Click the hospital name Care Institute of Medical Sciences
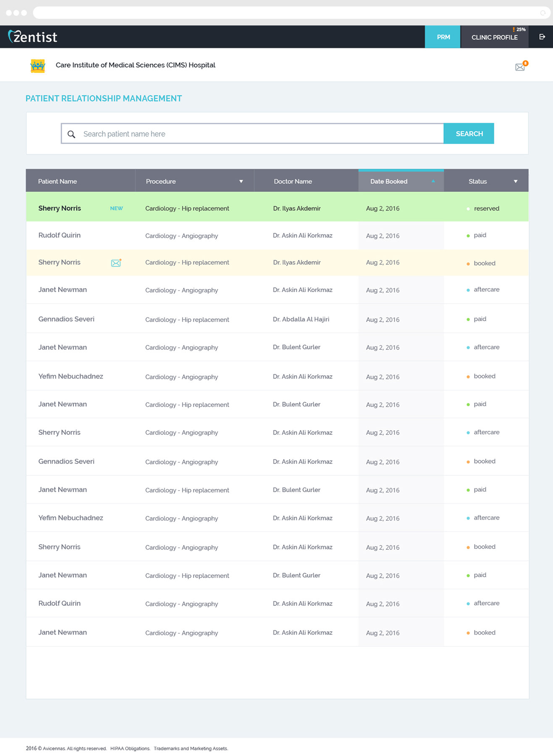553x756 pixels. click(135, 65)
